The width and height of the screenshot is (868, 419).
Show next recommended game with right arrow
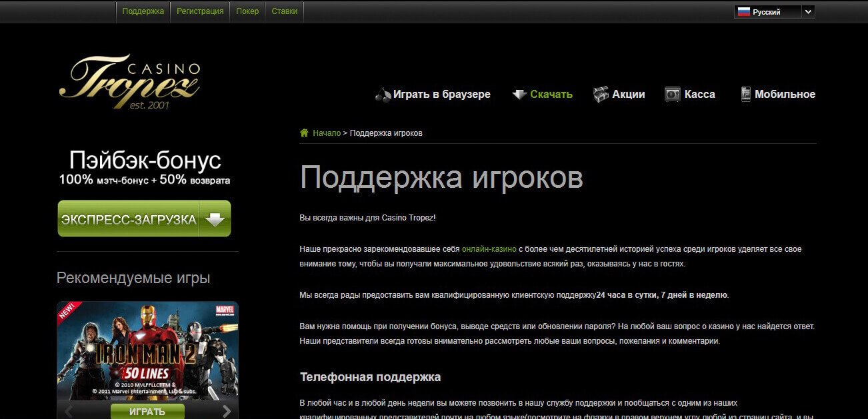pos(227,411)
